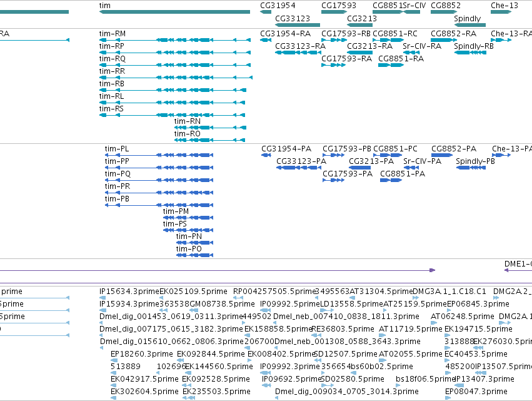Click the CG8851-RC transcript label
Image resolution: width=532 pixels, height=401 pixels.
pyautogui.click(x=395, y=34)
